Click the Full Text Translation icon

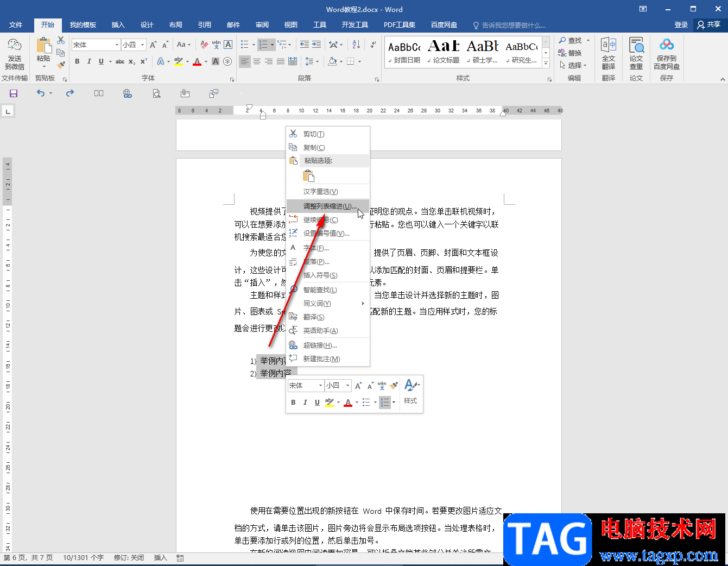pyautogui.click(x=609, y=53)
